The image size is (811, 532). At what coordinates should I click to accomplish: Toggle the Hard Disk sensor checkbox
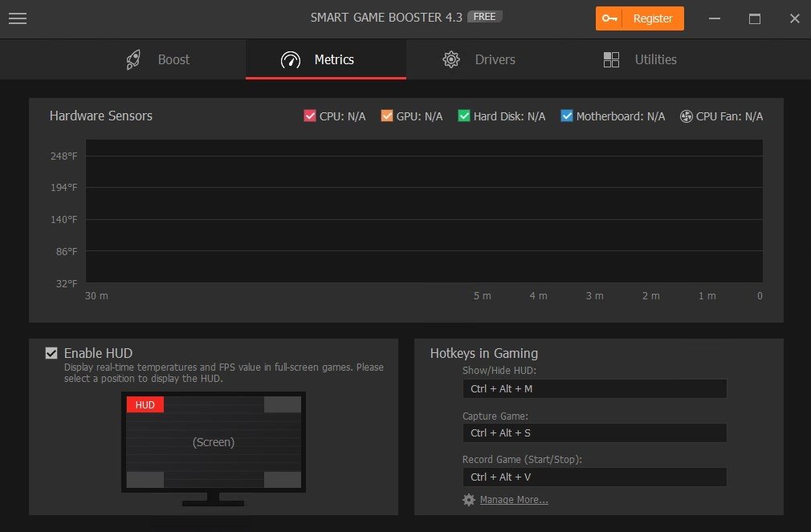464,116
